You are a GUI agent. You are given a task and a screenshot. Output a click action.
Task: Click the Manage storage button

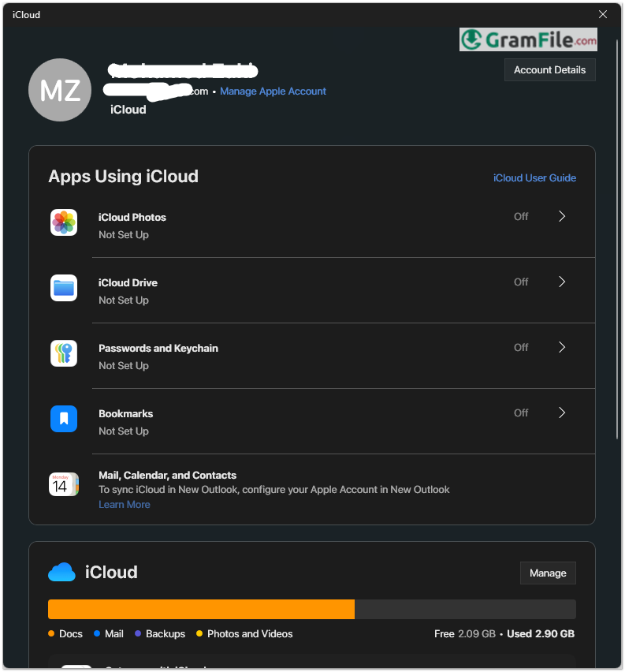[x=548, y=573]
